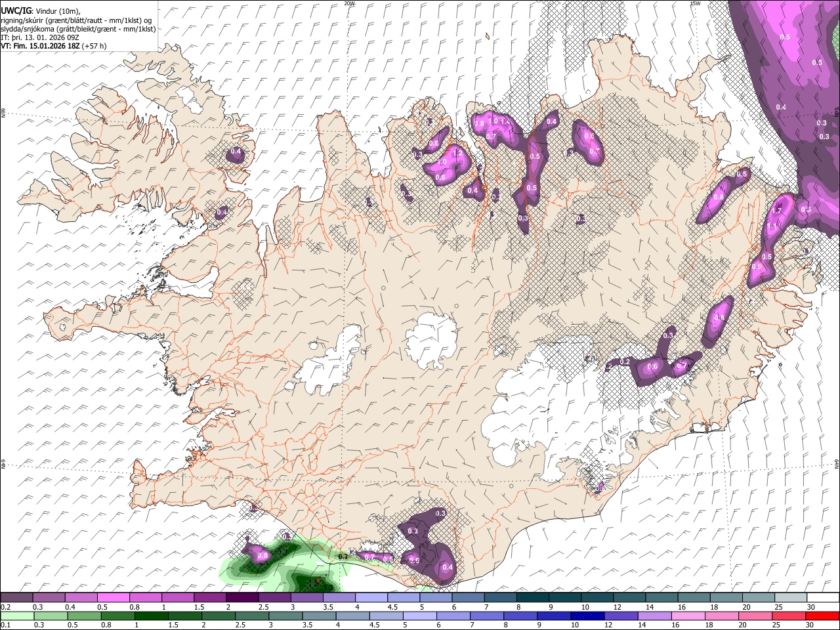Click the '0.9' snowfall value on the map
Viewport: 840px width, 630px height.
(757, 267)
